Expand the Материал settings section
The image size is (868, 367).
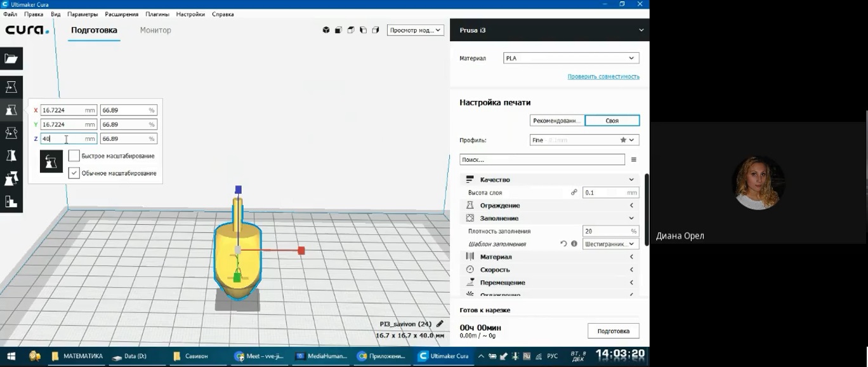(x=549, y=257)
